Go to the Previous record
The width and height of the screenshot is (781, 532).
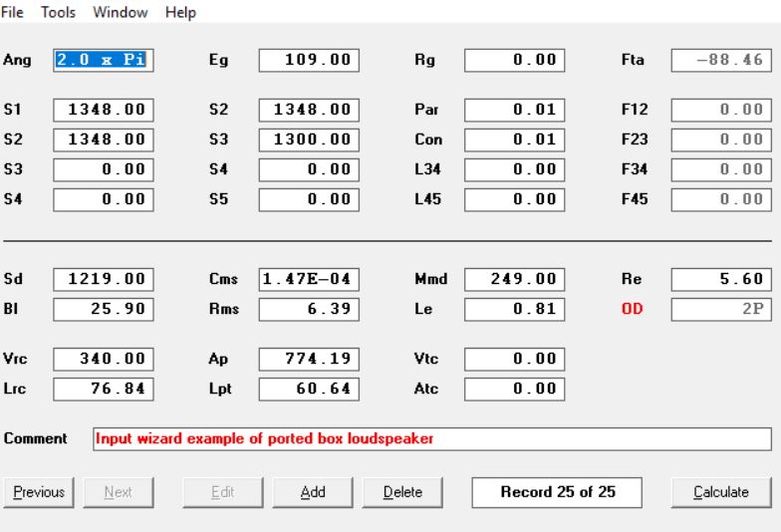[39, 492]
